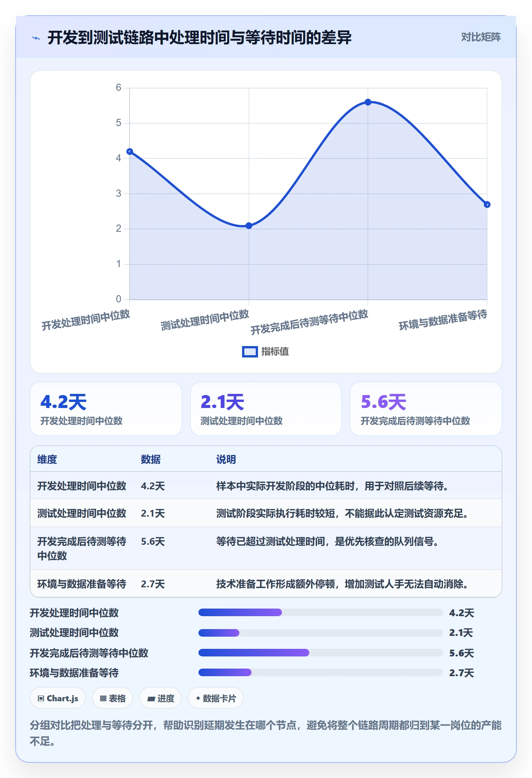The image size is (532, 778).
Task: Click the 表格 tag chip
Action: coord(112,698)
